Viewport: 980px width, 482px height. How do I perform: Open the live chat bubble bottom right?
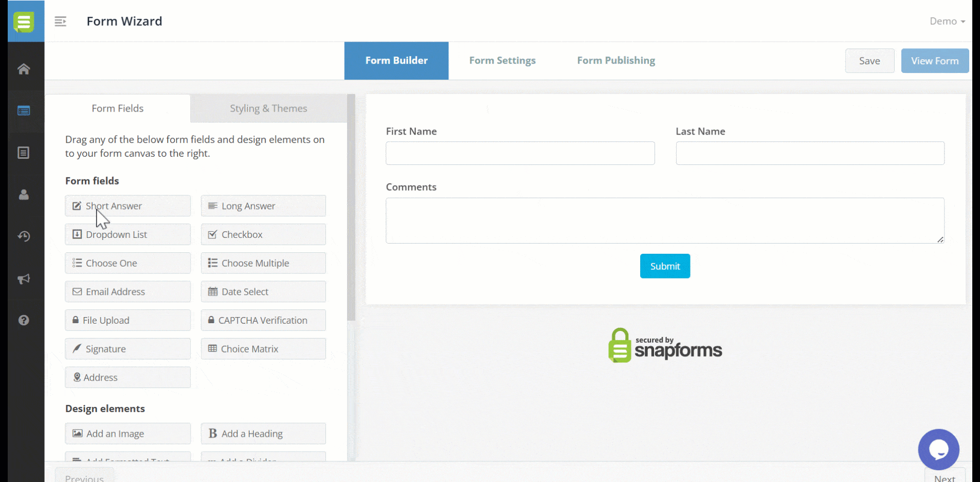[x=939, y=449]
